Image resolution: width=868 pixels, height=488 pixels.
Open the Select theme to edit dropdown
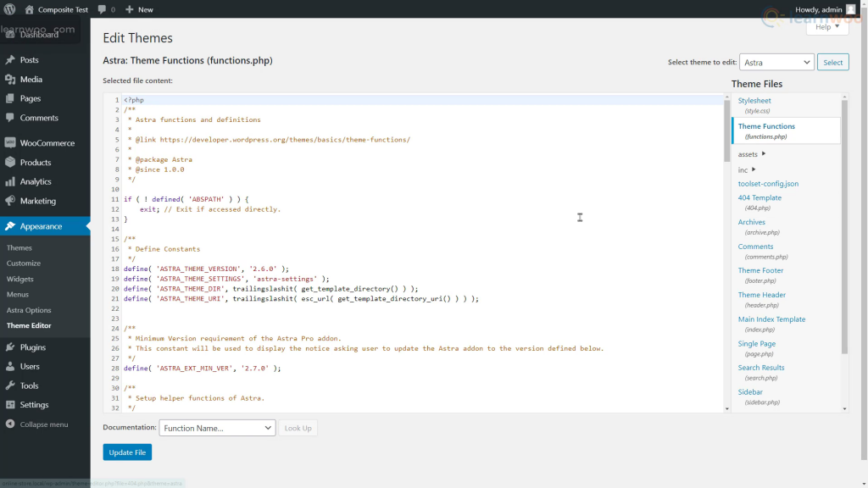[776, 61]
